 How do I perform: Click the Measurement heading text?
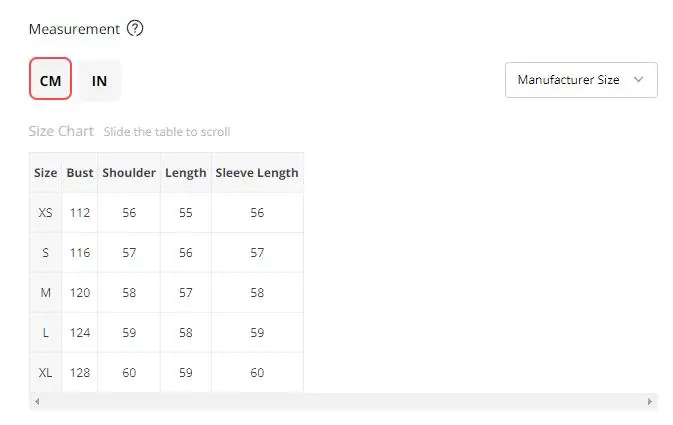tap(74, 29)
